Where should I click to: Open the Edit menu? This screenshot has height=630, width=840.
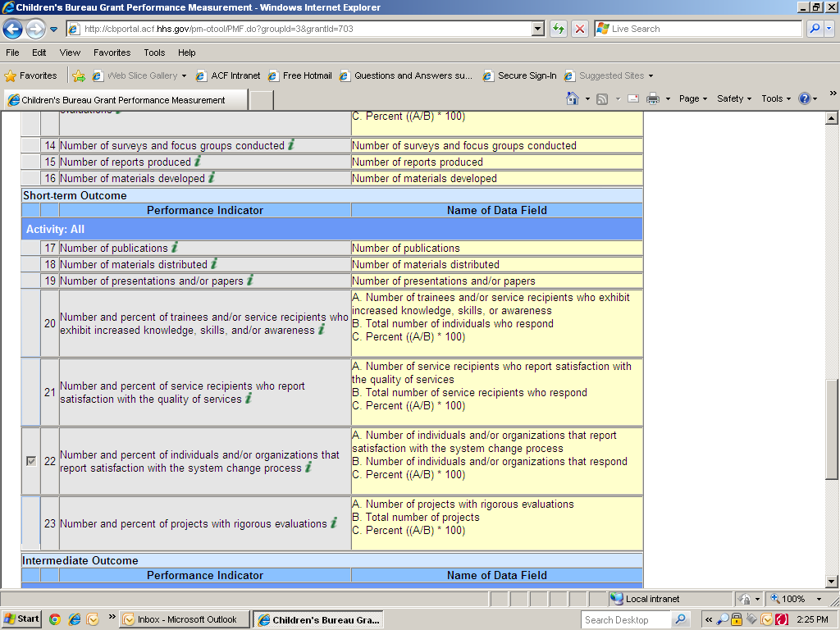(39, 52)
